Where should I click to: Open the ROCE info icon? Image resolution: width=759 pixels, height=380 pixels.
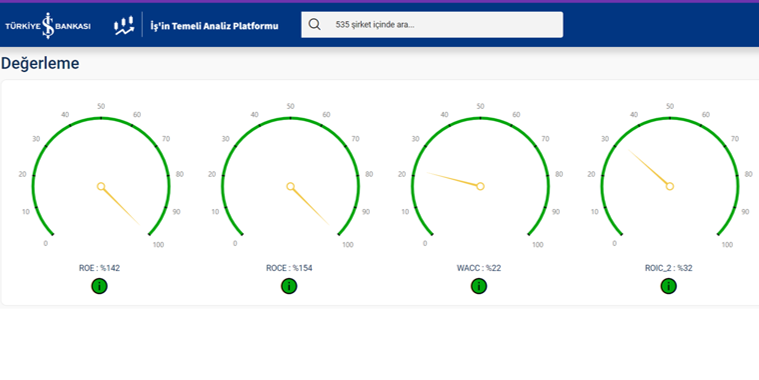point(289,286)
